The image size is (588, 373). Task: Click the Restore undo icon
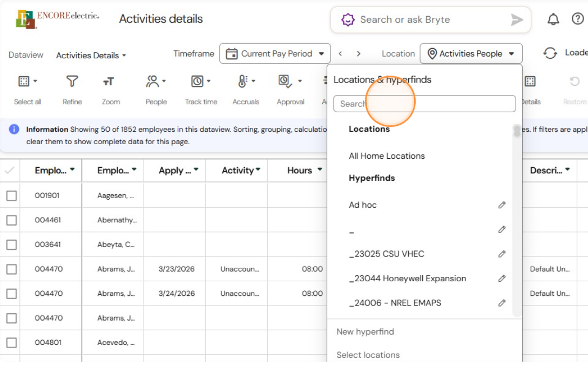click(x=575, y=81)
